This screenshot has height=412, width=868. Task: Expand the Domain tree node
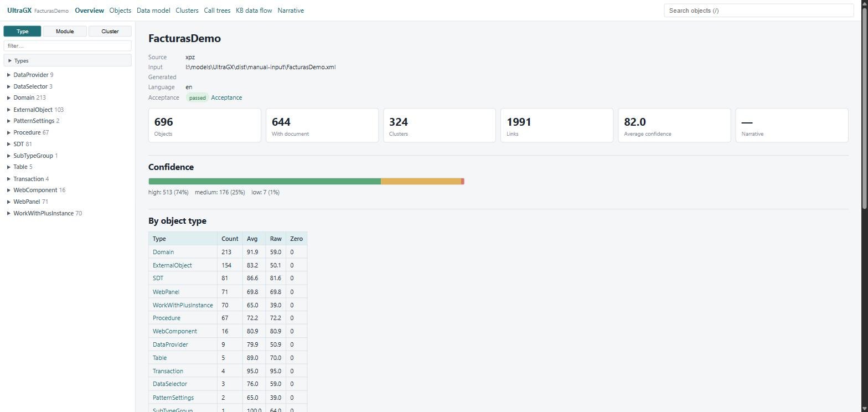coord(9,97)
